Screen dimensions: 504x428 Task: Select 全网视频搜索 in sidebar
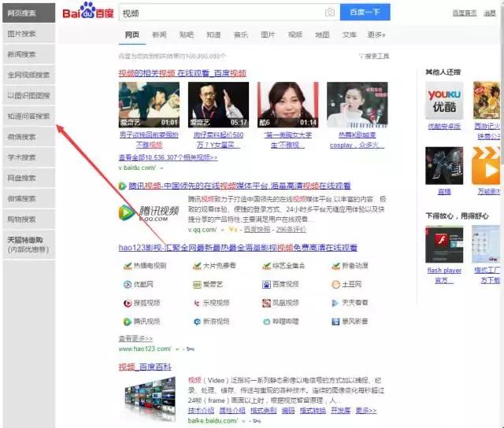[28, 75]
